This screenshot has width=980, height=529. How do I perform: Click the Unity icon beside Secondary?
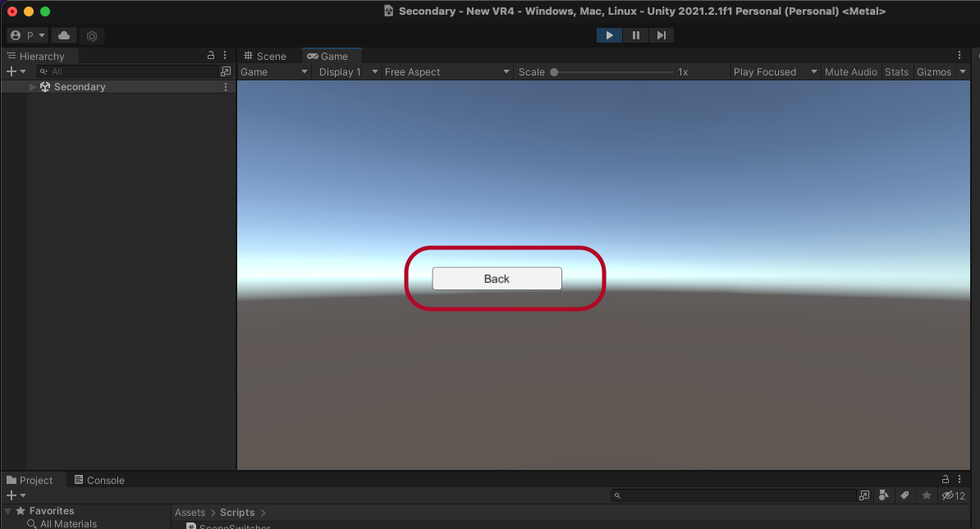(45, 87)
